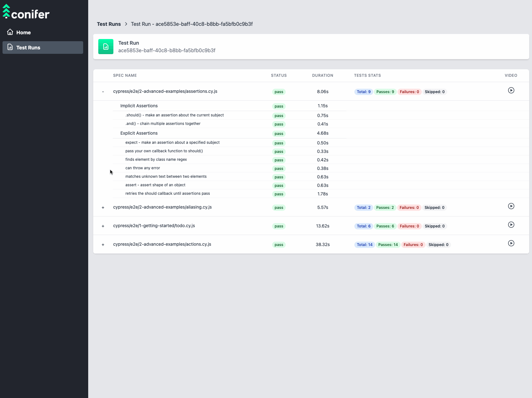This screenshot has height=398, width=532.
Task: Go to Test Runs breadcrumb link
Action: click(x=109, y=24)
